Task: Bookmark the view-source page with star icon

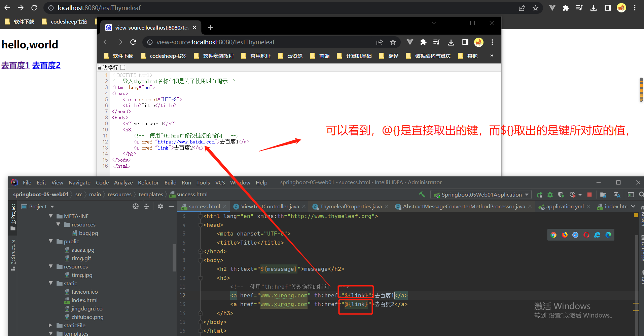Action: pyautogui.click(x=393, y=42)
